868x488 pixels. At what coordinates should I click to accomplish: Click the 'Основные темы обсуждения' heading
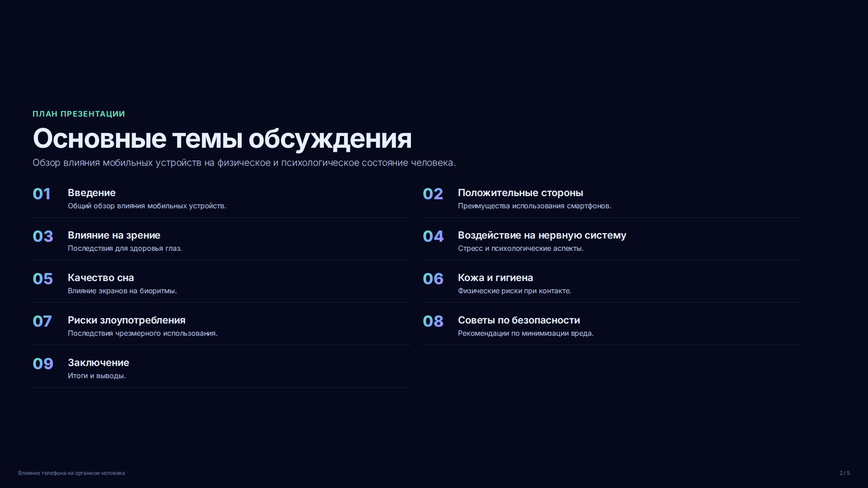coord(222,138)
